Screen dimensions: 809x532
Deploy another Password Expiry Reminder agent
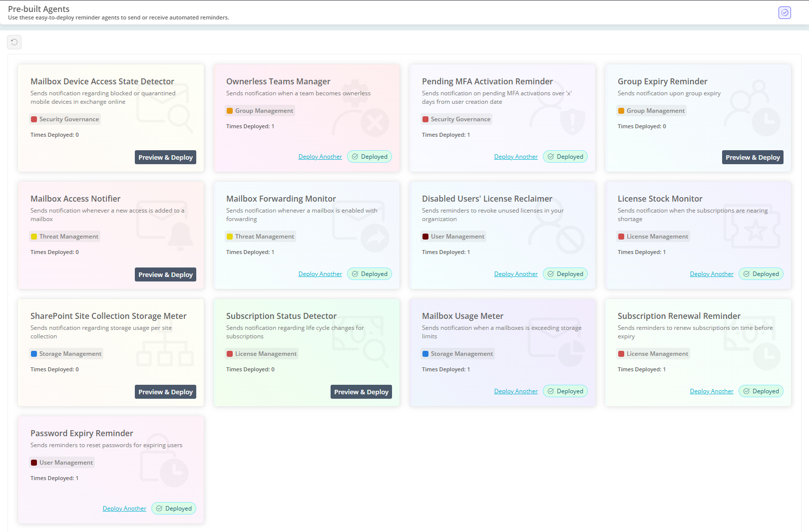click(124, 509)
